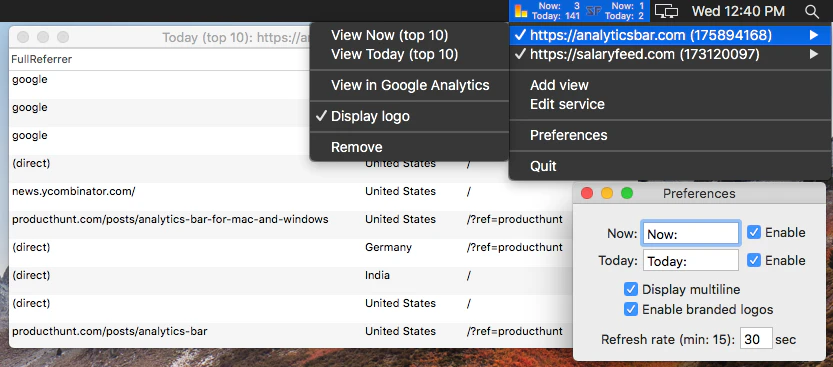Select the producthunt.com/posts/analytics-bar referrer cell
The width and height of the screenshot is (833, 367).
[x=109, y=331]
